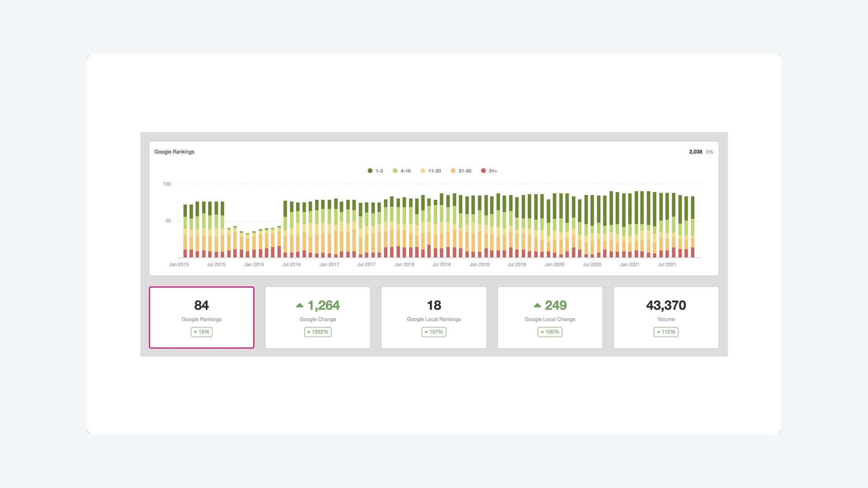This screenshot has height=488, width=868.
Task: Click the 1352% change badge
Action: [317, 332]
